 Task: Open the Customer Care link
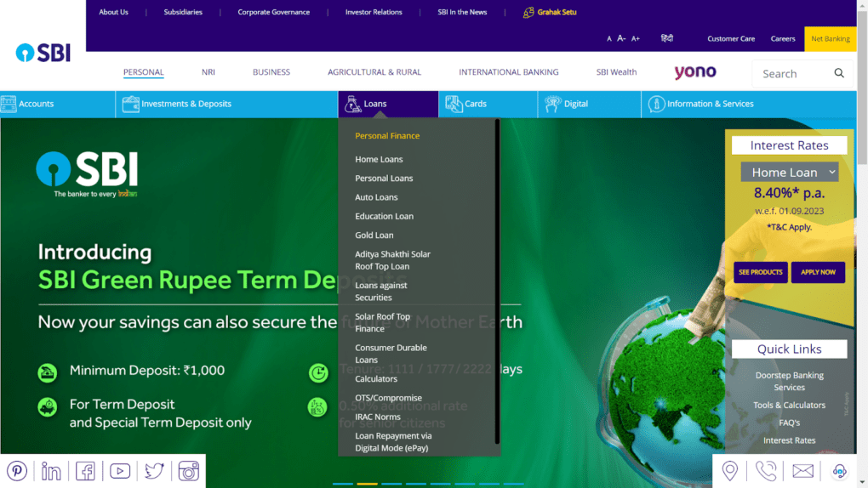pos(731,39)
